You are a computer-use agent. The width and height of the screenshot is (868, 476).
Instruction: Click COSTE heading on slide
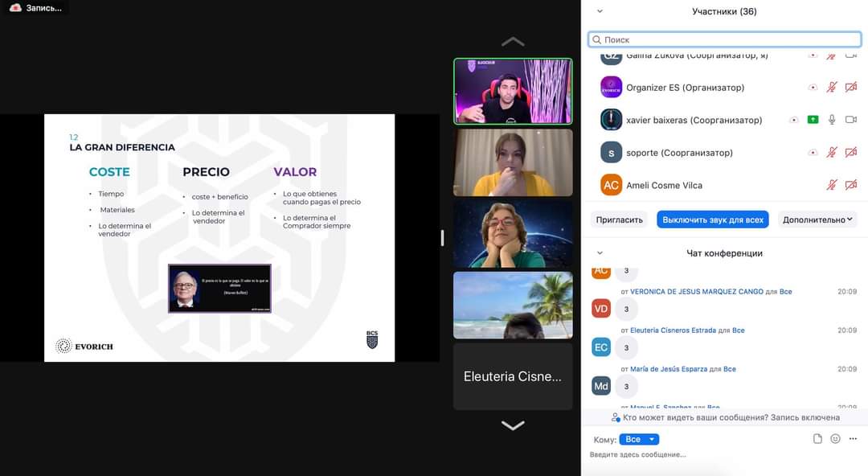tap(109, 172)
